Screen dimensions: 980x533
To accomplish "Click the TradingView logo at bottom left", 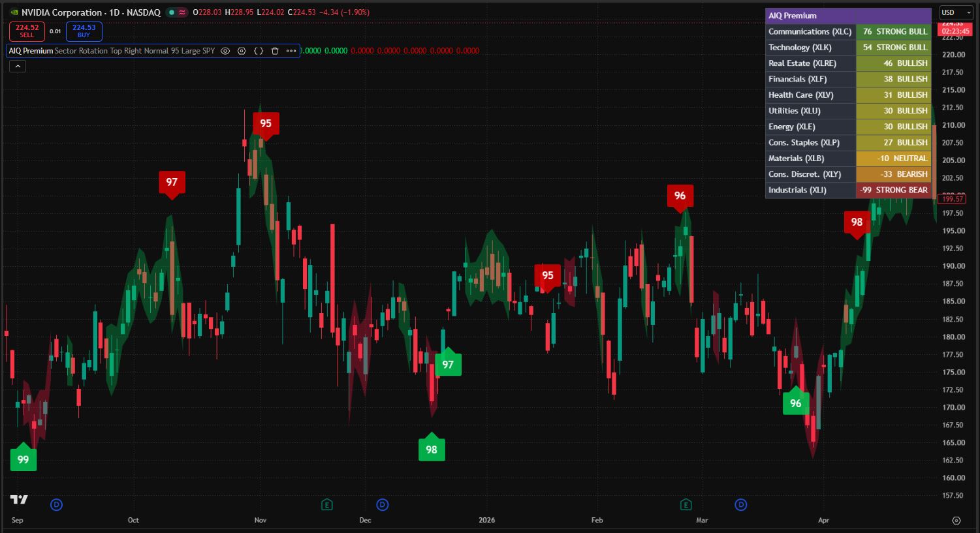I will [19, 500].
